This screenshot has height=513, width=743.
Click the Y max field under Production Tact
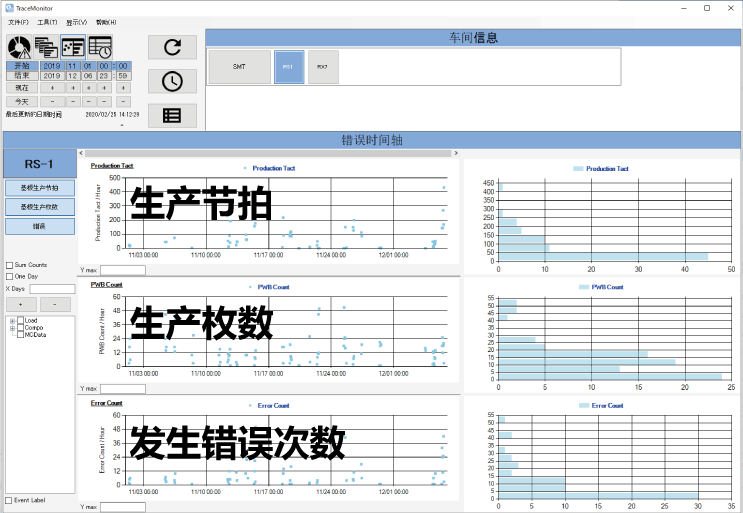(122, 270)
